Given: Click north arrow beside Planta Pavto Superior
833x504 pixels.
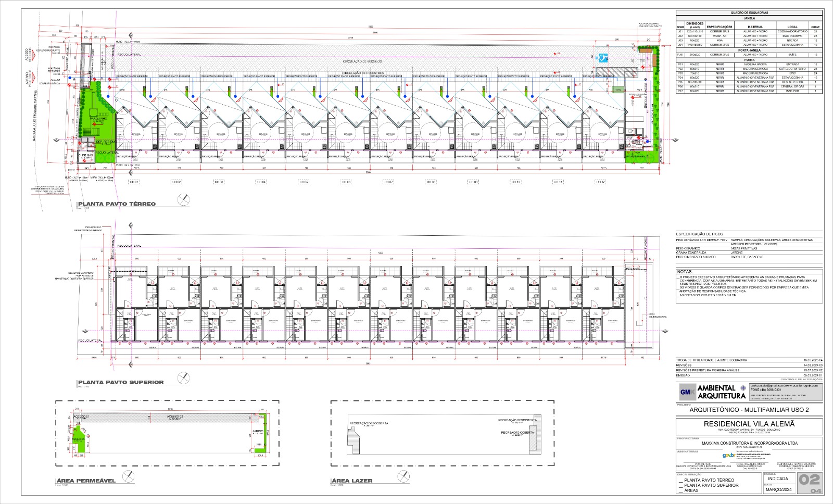Looking at the screenshot, I should pyautogui.click(x=183, y=377).
